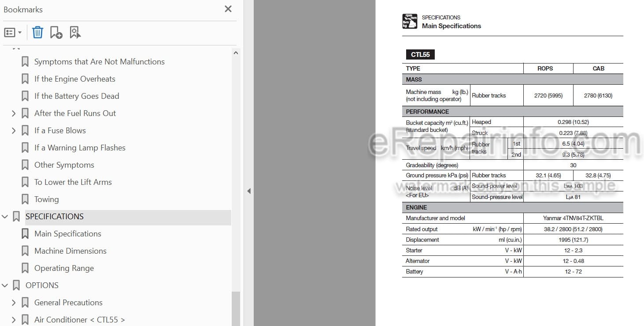The height and width of the screenshot is (326, 644).
Task: Click the battery value 12 - 72
Action: (573, 271)
